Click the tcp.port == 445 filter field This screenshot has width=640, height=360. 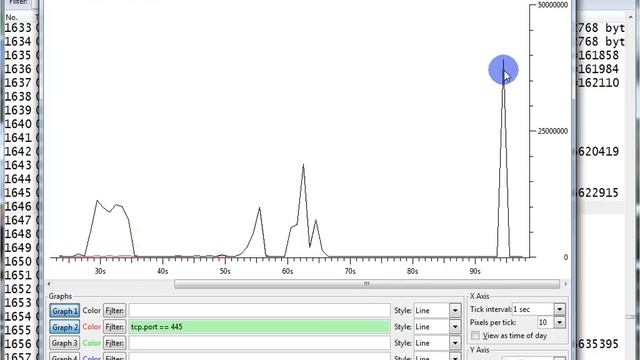click(x=259, y=327)
